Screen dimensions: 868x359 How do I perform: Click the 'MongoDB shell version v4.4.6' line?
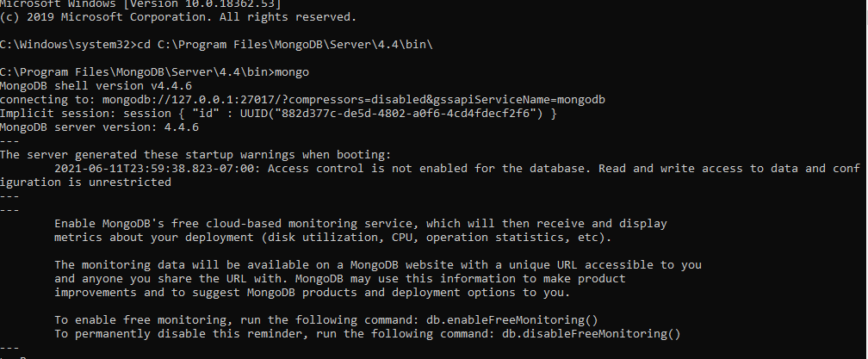coord(96,86)
